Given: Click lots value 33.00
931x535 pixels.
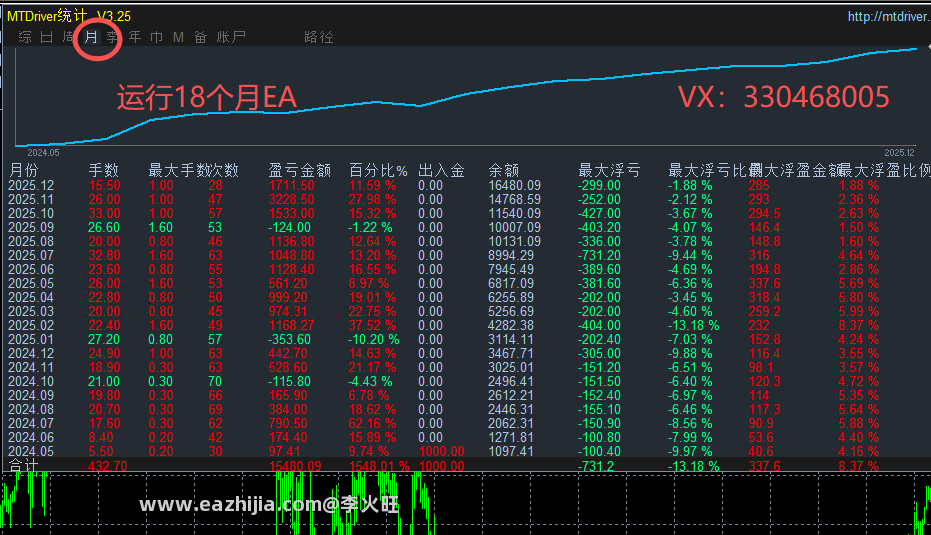Looking at the screenshot, I should tap(104, 213).
